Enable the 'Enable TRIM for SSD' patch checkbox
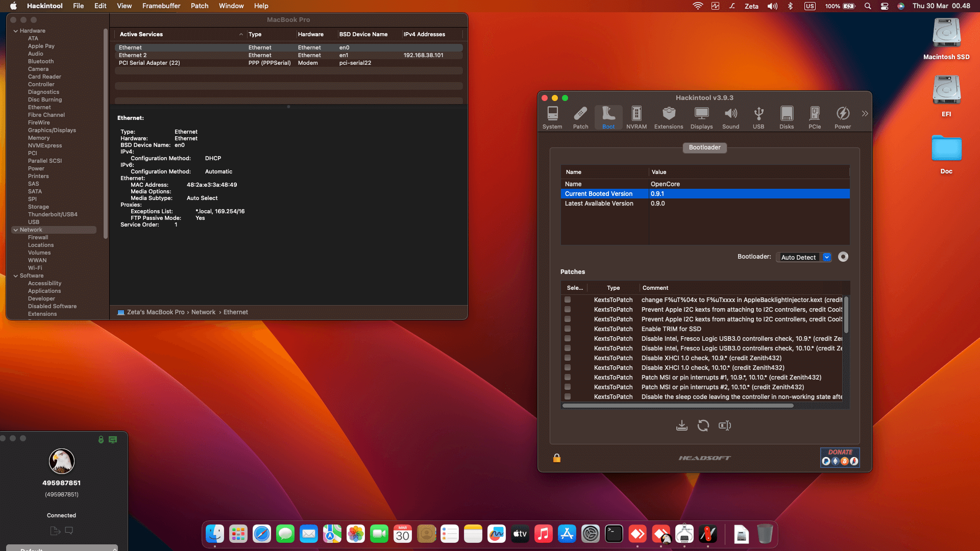This screenshot has height=551, width=980. pyautogui.click(x=568, y=329)
